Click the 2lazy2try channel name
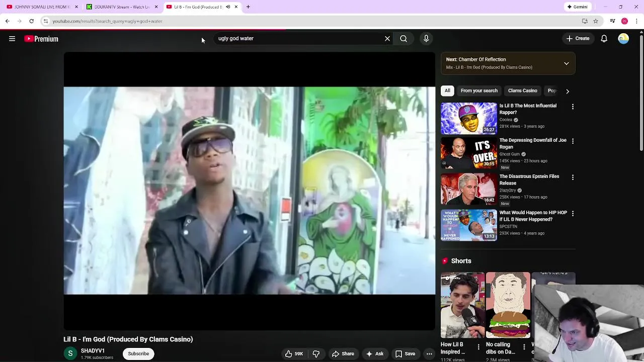The image size is (644, 362). [508, 191]
